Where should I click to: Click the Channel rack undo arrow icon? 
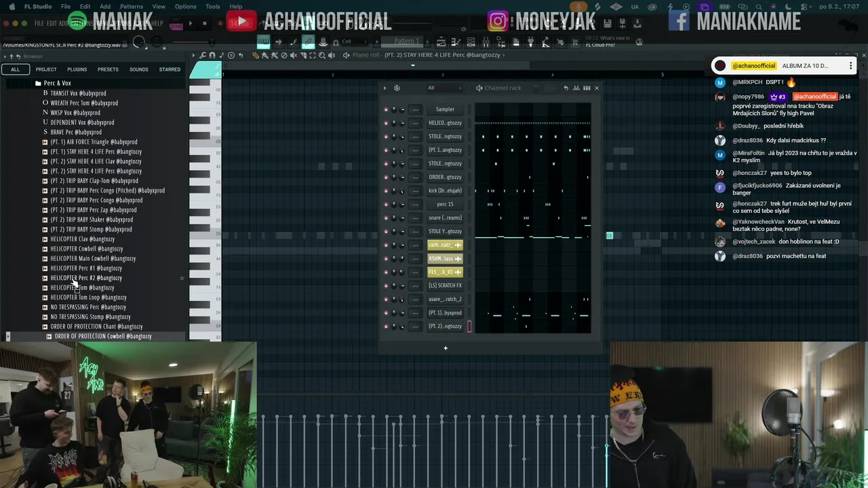[566, 88]
